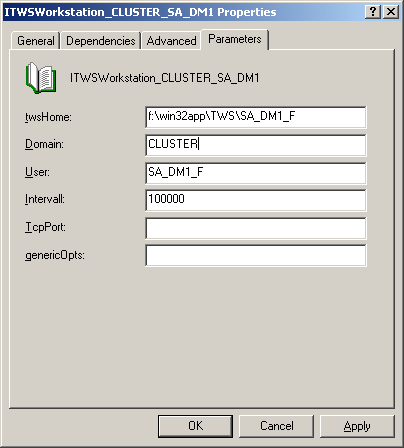404x448 pixels.
Task: Click the Parameters tab
Action: click(x=235, y=39)
